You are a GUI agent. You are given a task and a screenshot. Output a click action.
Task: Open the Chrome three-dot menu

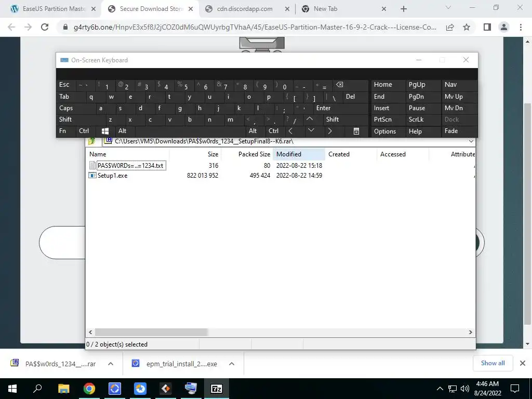(x=521, y=27)
